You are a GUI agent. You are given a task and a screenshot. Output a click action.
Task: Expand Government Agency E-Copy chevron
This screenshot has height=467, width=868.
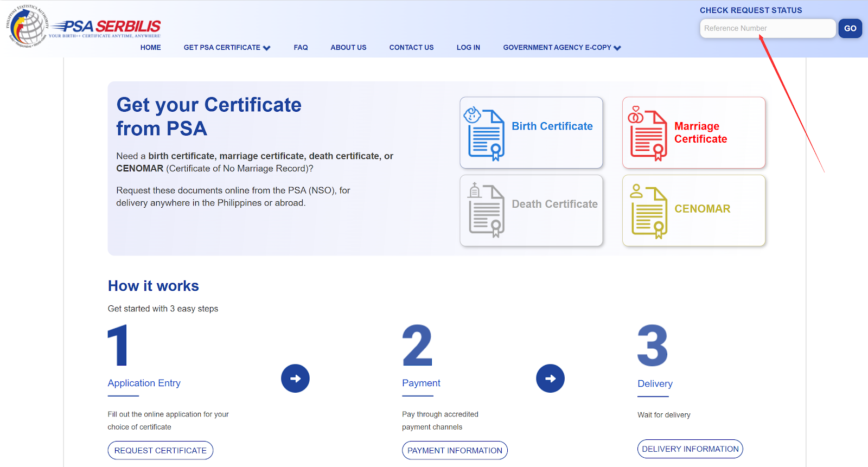coord(617,48)
